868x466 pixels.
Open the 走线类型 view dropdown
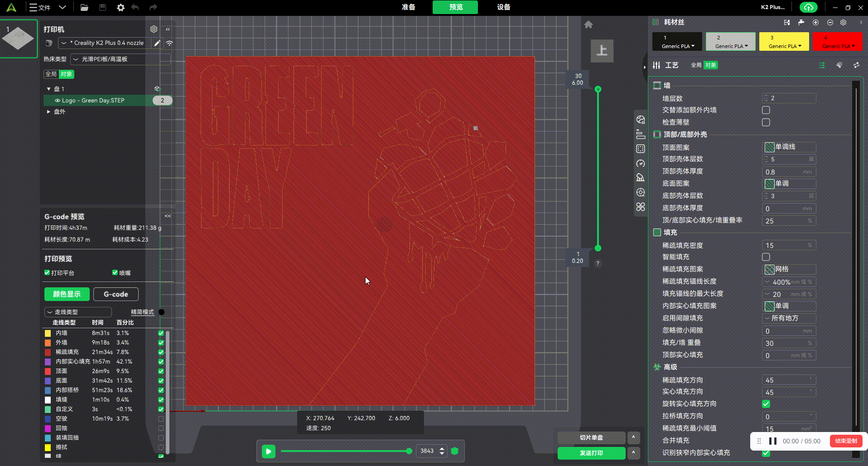pyautogui.click(x=78, y=312)
